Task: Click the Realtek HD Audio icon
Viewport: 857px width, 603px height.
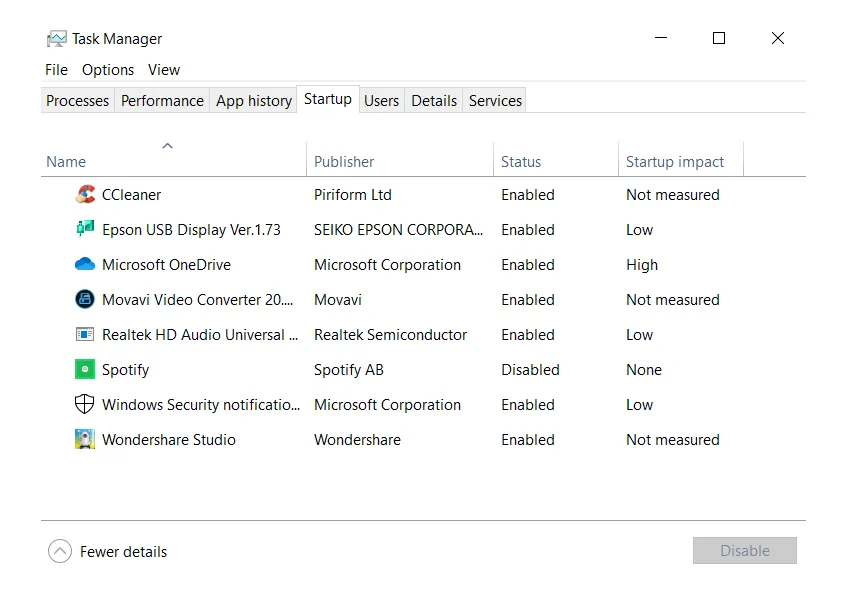Action: click(x=85, y=334)
